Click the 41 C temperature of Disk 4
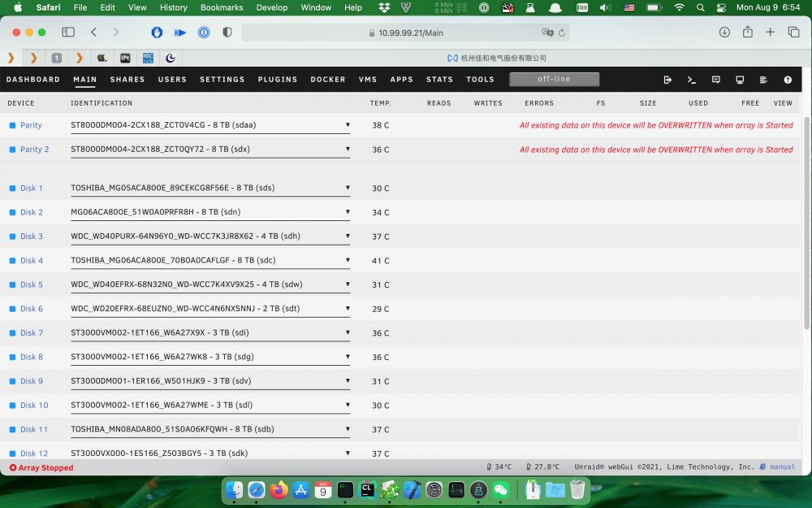This screenshot has height=508, width=812. (381, 261)
